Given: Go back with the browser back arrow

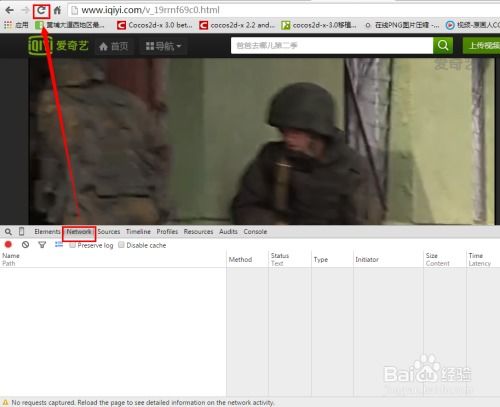Looking at the screenshot, I should coord(9,10).
